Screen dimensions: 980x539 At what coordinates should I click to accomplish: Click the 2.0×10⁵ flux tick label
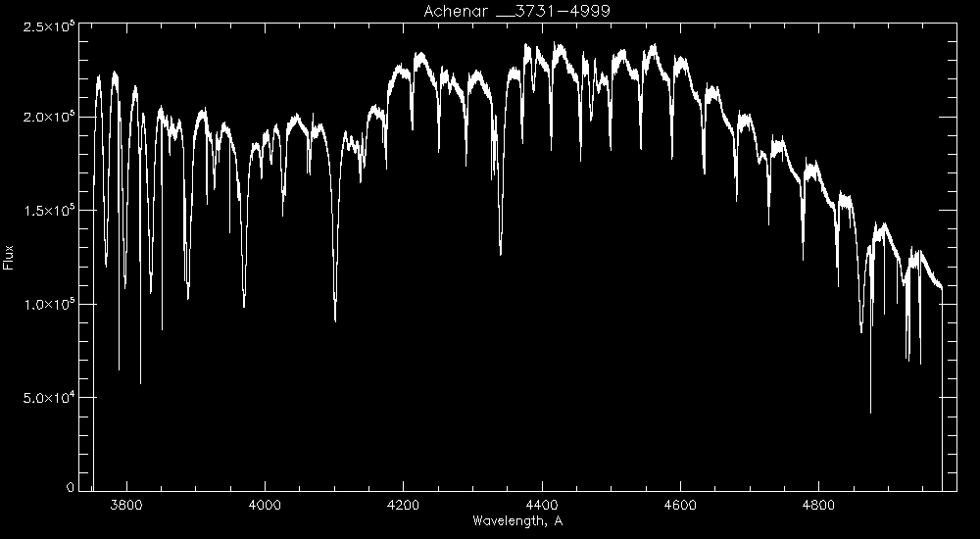(x=48, y=117)
